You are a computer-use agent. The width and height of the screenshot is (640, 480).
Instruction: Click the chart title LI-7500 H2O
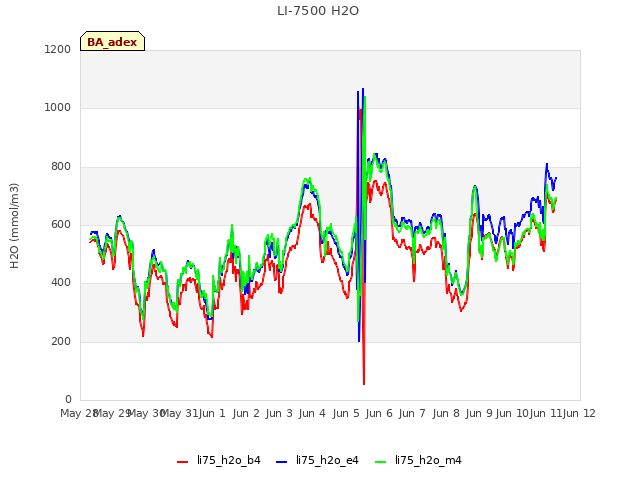tap(318, 11)
